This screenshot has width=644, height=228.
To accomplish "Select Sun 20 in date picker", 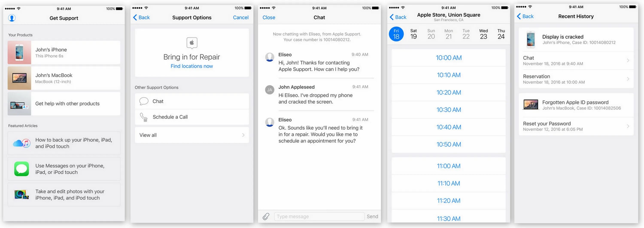I will coord(431,34).
